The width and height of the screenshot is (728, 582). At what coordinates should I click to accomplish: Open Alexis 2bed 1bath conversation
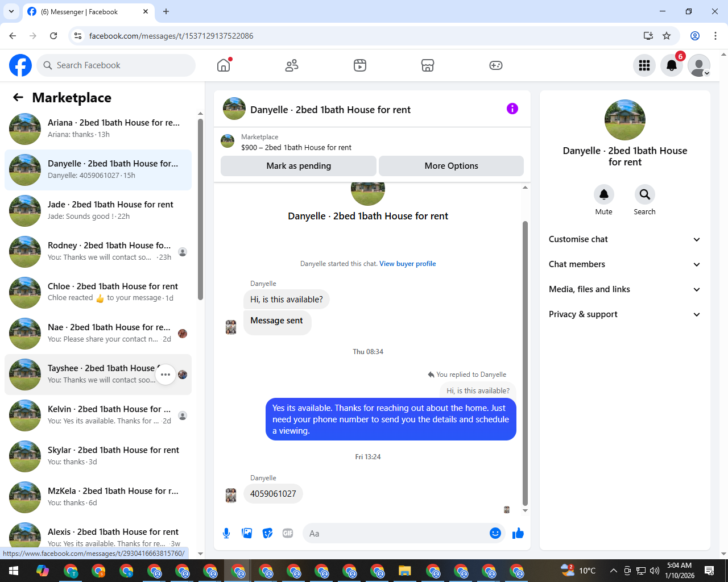point(98,537)
